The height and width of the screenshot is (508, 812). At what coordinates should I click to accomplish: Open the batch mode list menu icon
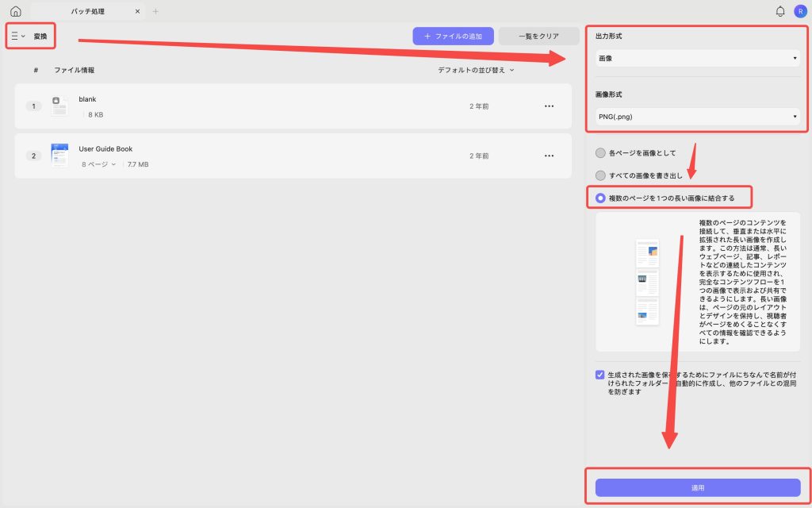click(17, 36)
